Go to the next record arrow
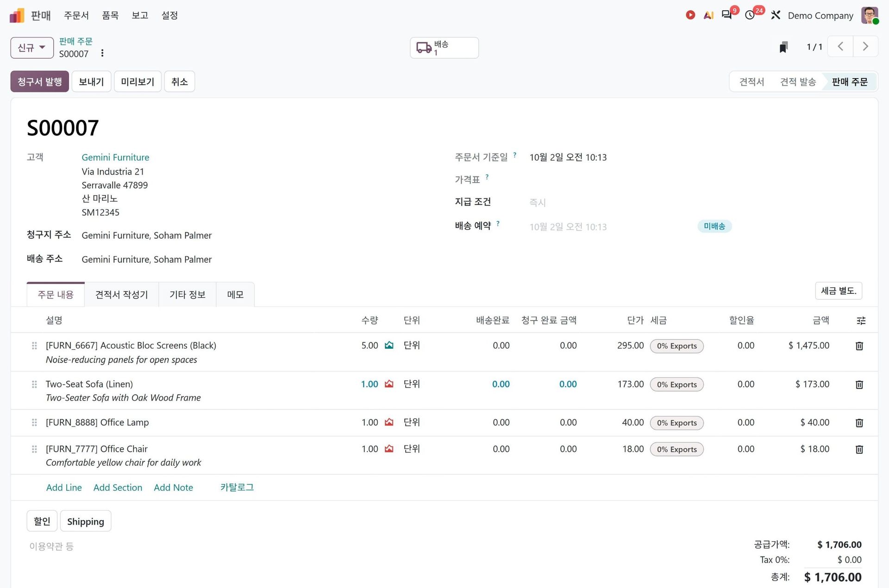 [x=865, y=46]
